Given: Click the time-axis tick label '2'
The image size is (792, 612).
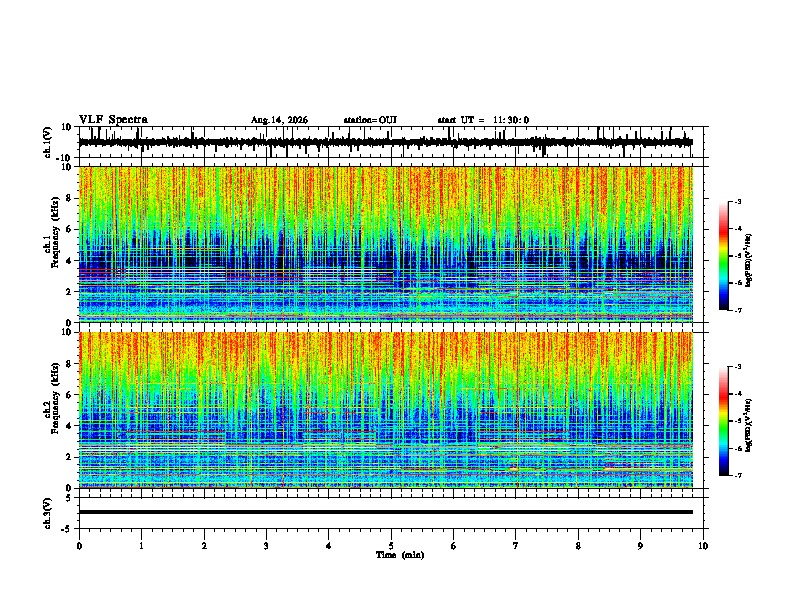Looking at the screenshot, I should coord(204,546).
